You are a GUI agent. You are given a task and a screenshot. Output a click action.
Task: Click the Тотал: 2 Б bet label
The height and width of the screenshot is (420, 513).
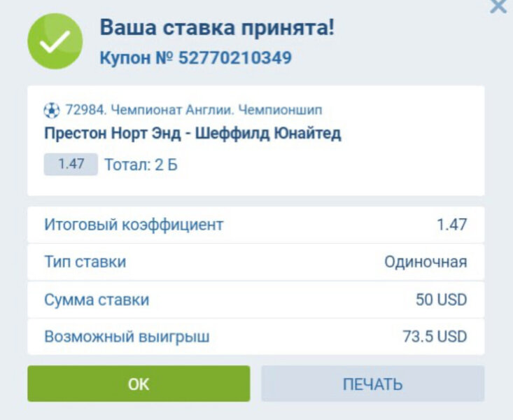141,165
